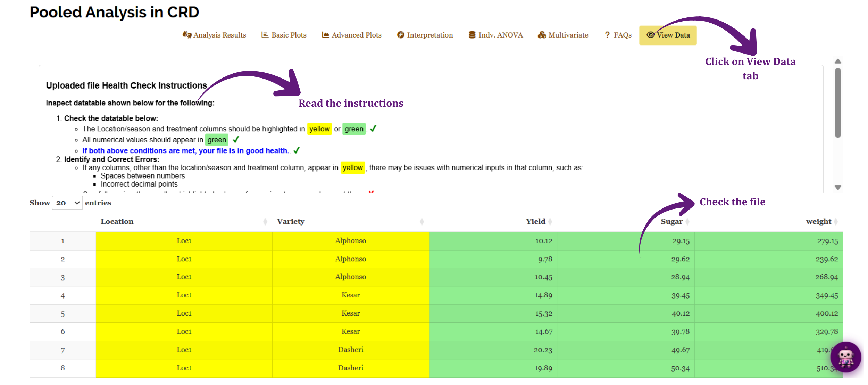Go to the Interpretation tab

425,35
